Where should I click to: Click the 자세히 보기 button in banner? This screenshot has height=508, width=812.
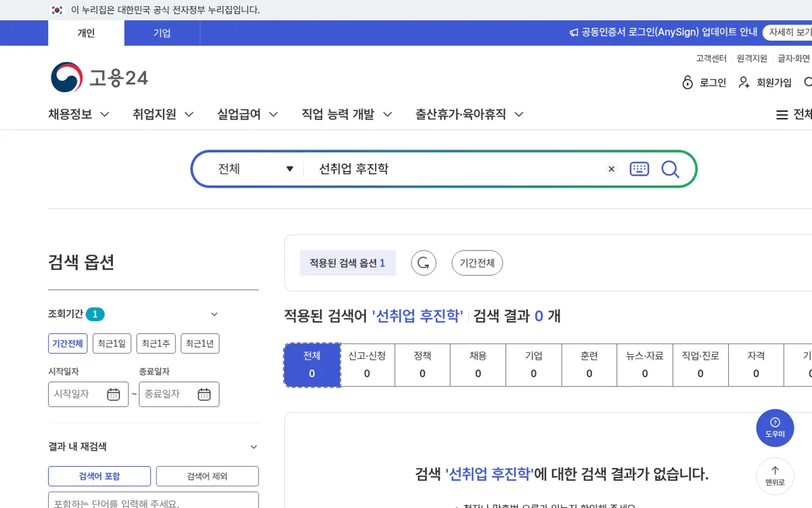click(788, 33)
